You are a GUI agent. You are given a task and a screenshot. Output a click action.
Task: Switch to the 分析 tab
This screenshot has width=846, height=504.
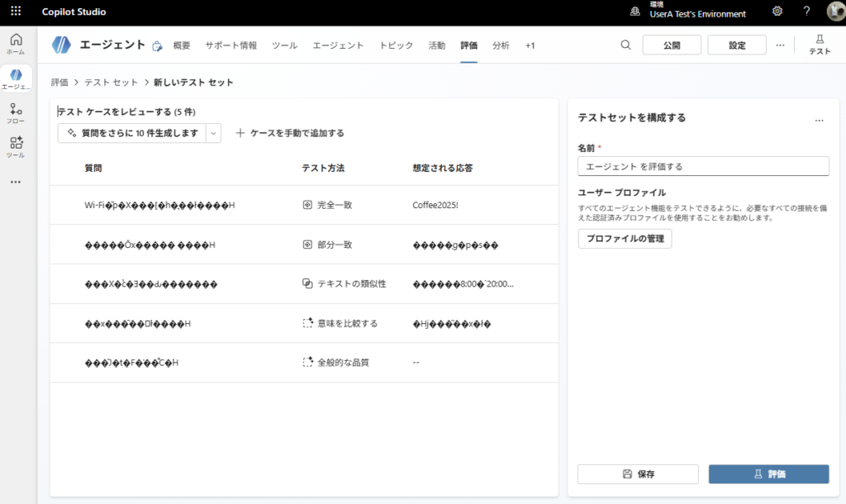[501, 45]
